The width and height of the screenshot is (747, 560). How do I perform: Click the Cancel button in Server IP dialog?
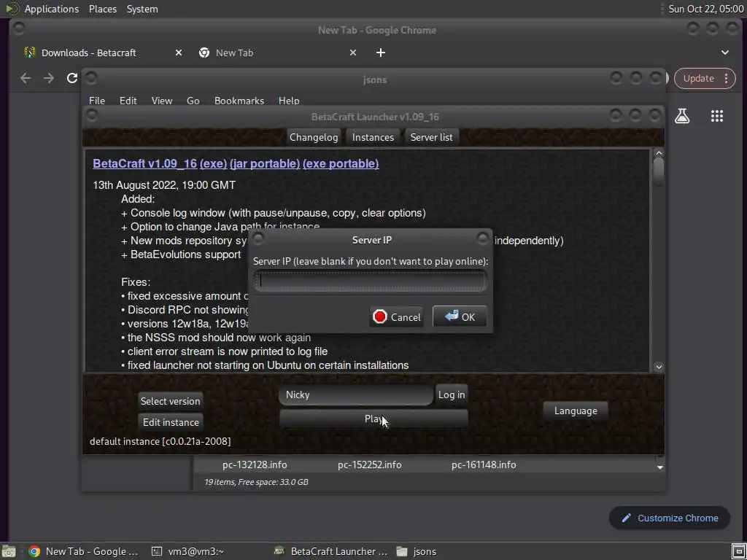tap(396, 317)
